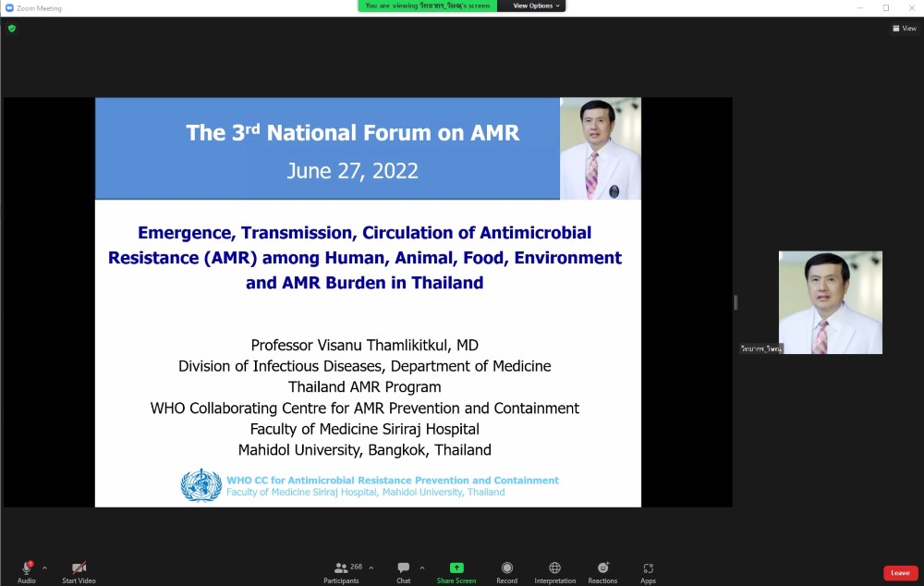Click the green encryption shield icon
Image resolution: width=924 pixels, height=586 pixels.
coord(12,29)
